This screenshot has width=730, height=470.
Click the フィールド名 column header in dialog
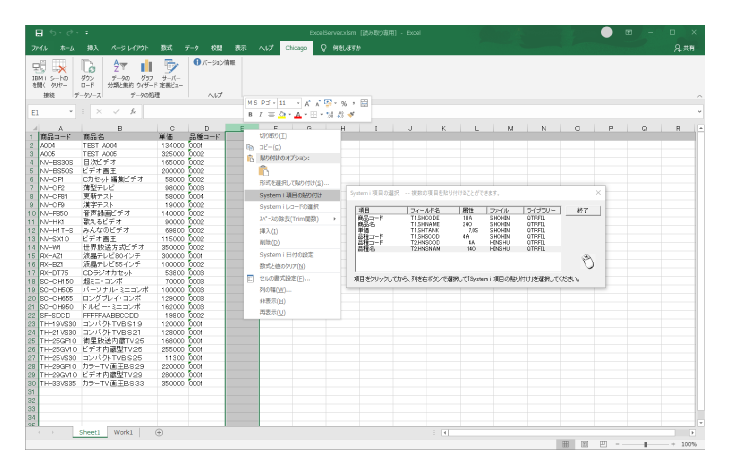click(433, 210)
